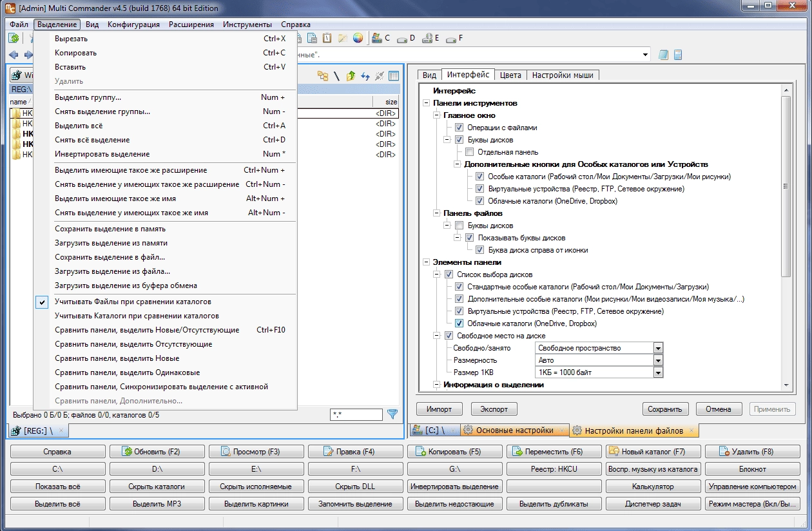The image size is (812, 531).
Task: Click the size column header in the left panel
Action: (x=385, y=102)
